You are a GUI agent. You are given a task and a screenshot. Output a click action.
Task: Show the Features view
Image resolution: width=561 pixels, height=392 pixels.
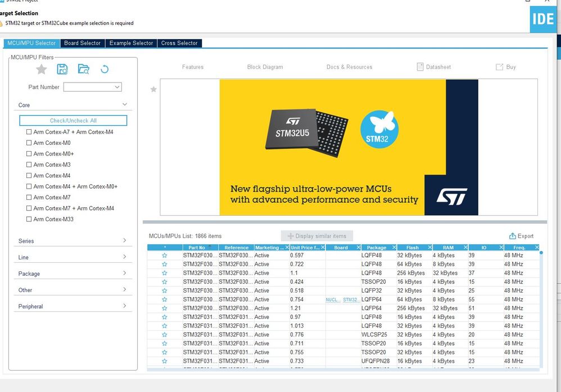click(x=192, y=67)
